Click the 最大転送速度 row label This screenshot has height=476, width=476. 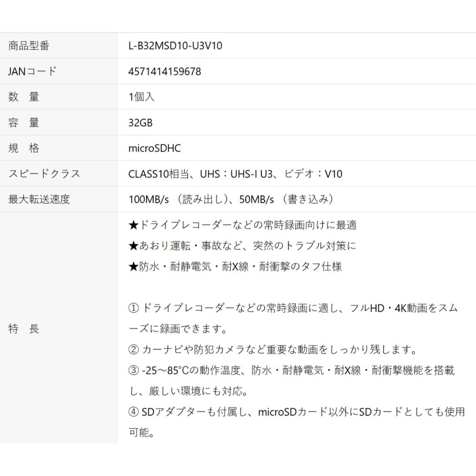coord(40,199)
